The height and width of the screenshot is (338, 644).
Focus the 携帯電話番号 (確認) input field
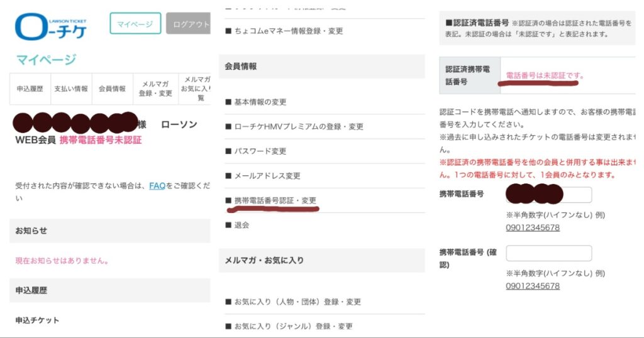point(548,253)
